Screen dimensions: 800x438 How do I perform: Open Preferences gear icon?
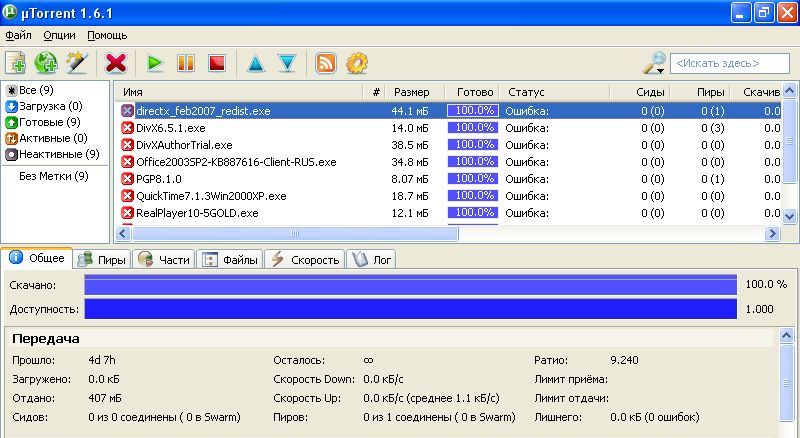click(357, 63)
